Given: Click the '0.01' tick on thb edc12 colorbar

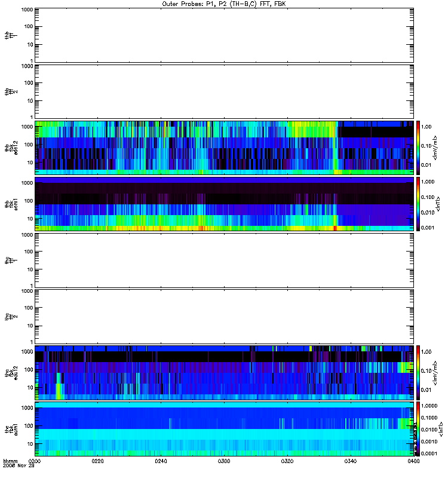Looking at the screenshot, I should click(x=426, y=165).
